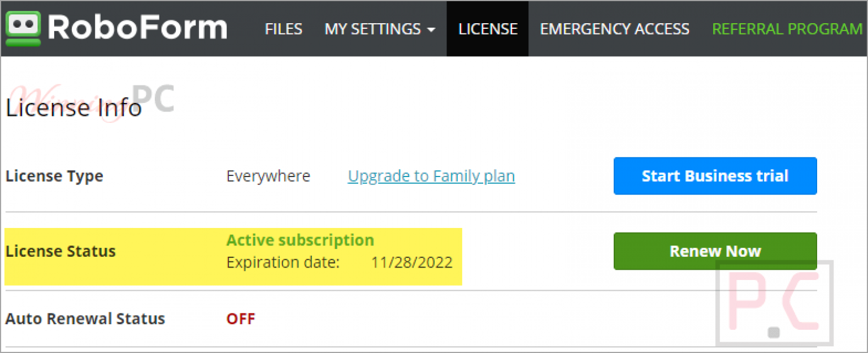Click the Start Business trial button
Image resolution: width=868 pixels, height=353 pixels.
coord(715,175)
